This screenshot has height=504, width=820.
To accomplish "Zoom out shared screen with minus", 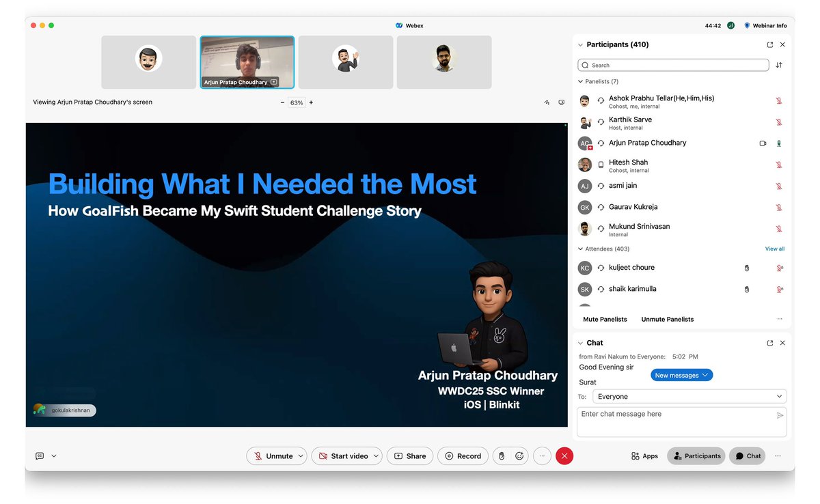I will pyautogui.click(x=282, y=102).
